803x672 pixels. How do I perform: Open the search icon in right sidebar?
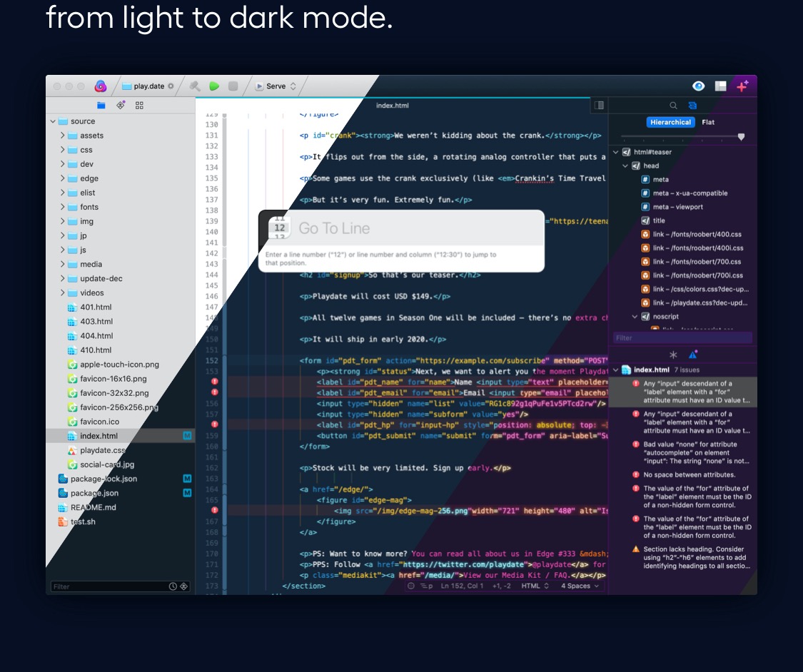pos(673,106)
